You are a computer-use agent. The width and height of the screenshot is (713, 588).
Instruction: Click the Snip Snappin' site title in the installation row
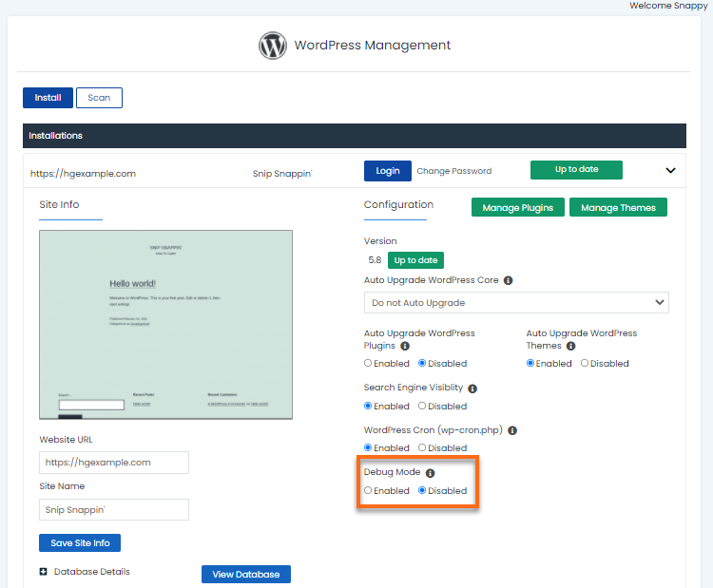click(282, 174)
